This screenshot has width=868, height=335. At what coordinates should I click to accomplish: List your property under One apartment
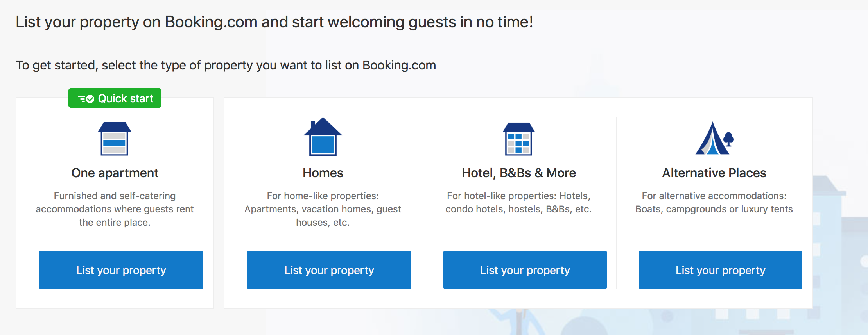point(121,270)
